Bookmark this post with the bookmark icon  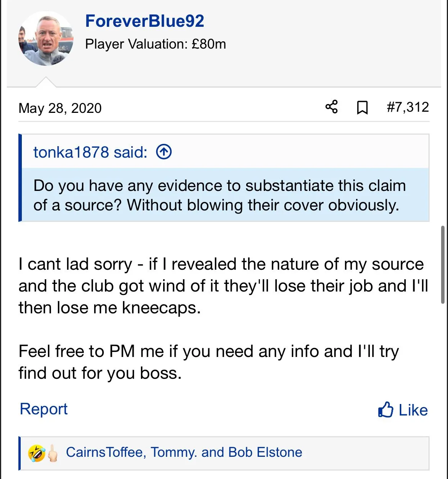362,108
